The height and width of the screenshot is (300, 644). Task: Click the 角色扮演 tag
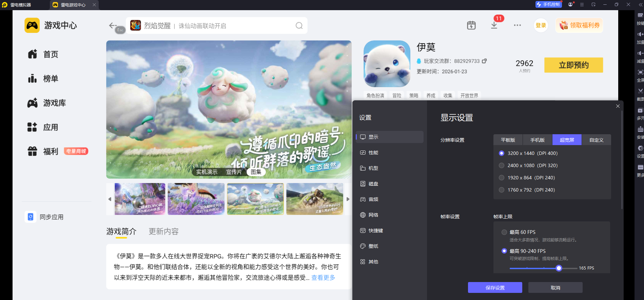pos(375,96)
